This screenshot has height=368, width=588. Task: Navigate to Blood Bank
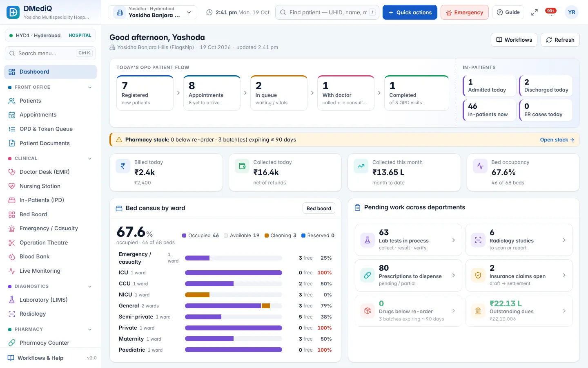(x=51, y=257)
